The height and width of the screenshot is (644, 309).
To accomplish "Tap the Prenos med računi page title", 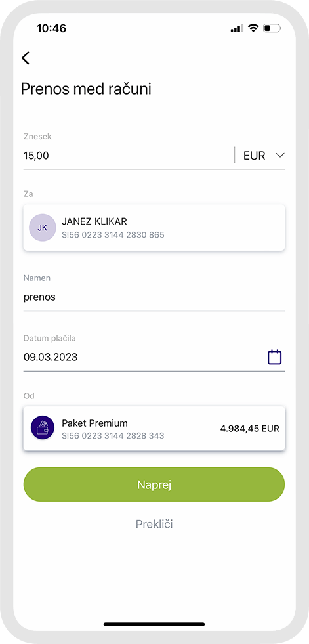I will [x=86, y=89].
